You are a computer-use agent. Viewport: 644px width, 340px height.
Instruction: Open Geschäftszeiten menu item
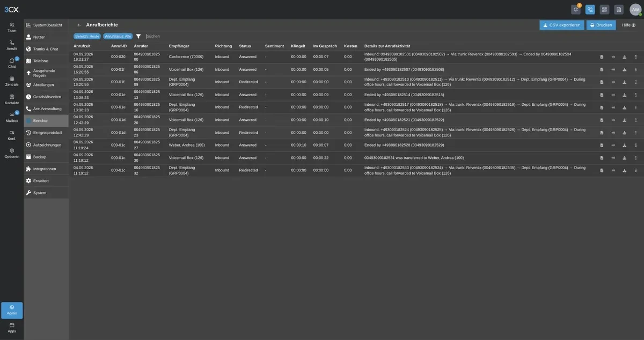coord(46,97)
